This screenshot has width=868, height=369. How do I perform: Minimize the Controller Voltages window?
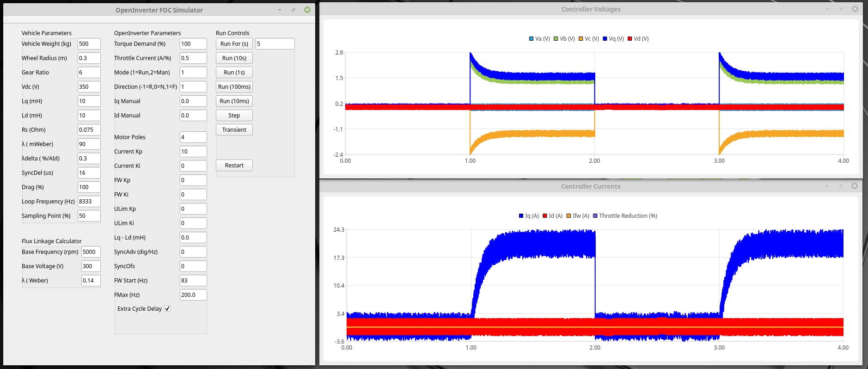[x=827, y=9]
